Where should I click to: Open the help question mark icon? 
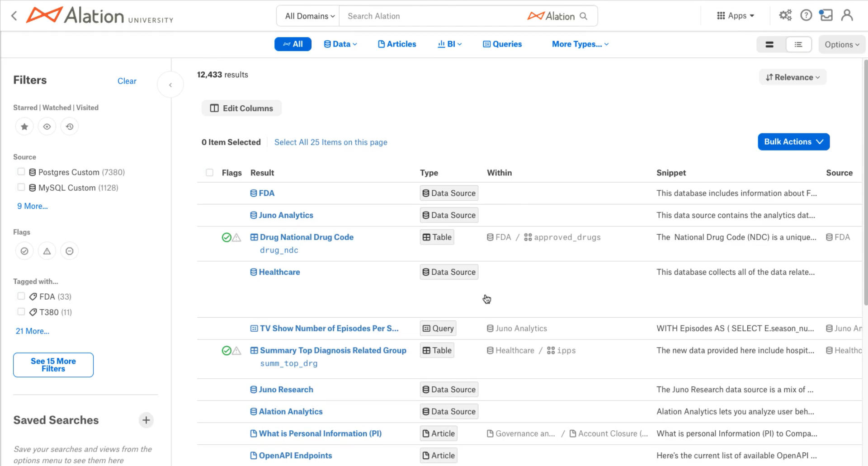tap(806, 15)
